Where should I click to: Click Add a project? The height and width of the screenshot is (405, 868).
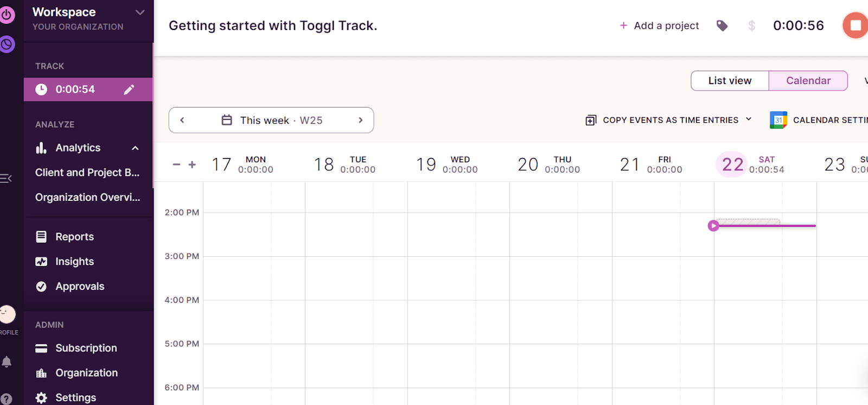click(659, 25)
